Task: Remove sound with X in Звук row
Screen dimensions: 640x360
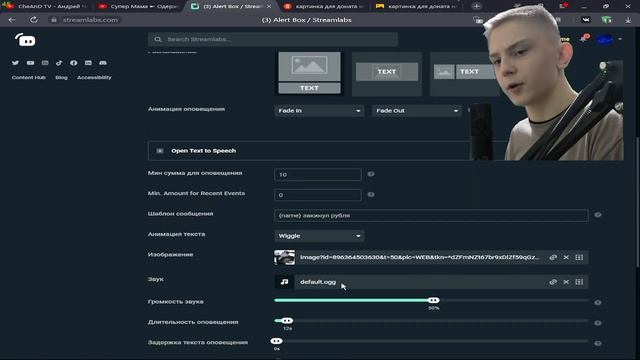Action: pos(566,282)
